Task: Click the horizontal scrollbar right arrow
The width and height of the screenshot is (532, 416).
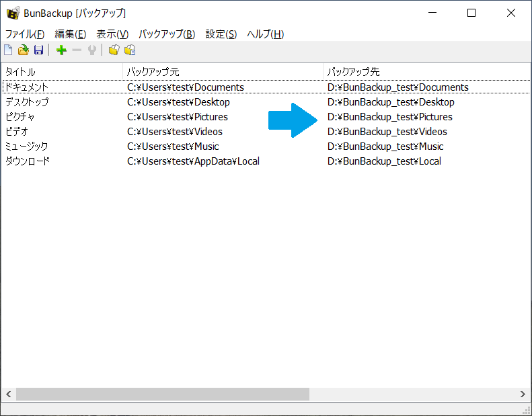Action: click(523, 394)
